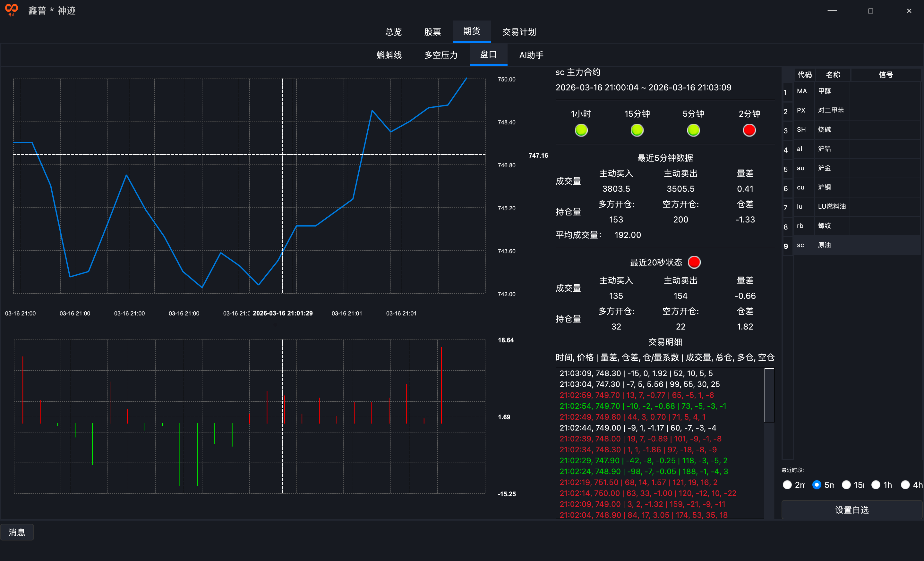Select the 15m recent period radio
The height and width of the screenshot is (561, 924).
(846, 485)
